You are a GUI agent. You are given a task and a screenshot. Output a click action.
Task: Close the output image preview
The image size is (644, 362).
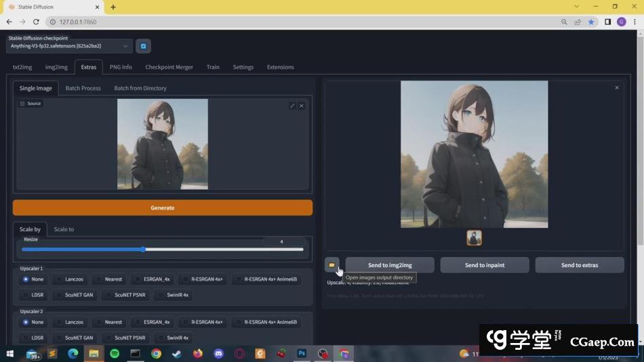[616, 87]
